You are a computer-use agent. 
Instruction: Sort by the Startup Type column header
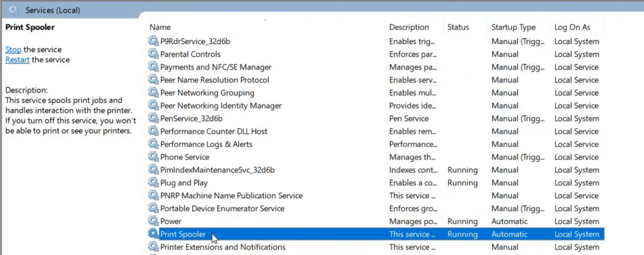[514, 27]
